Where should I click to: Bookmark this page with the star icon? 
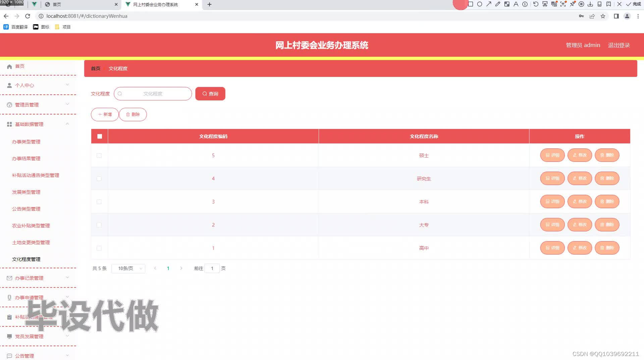tap(603, 16)
